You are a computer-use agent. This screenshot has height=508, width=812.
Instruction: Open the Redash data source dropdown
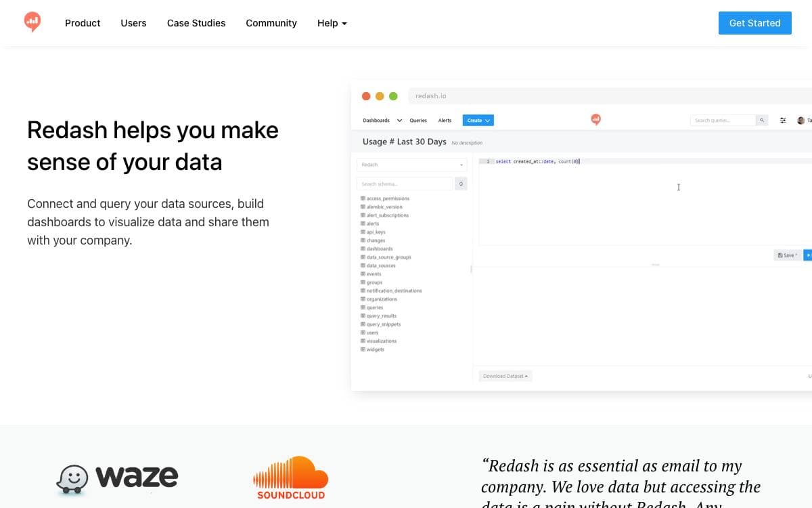(x=411, y=165)
